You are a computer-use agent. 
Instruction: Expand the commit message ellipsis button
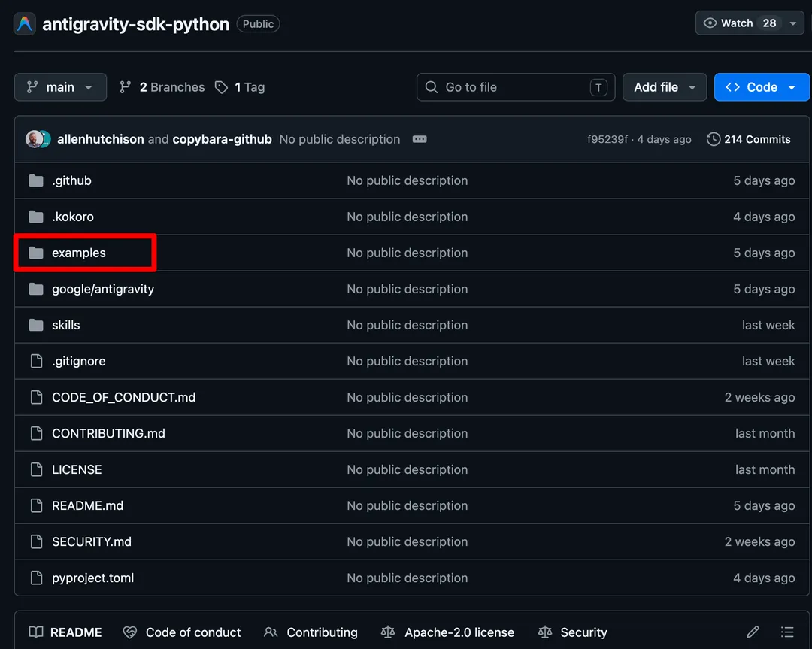click(420, 139)
